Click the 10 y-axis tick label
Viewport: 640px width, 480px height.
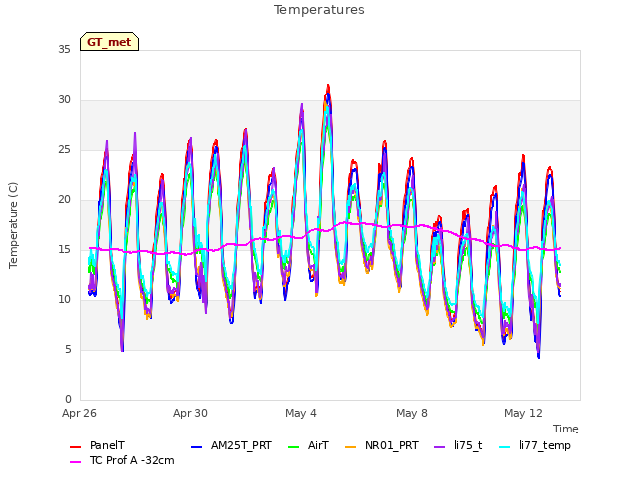64,299
